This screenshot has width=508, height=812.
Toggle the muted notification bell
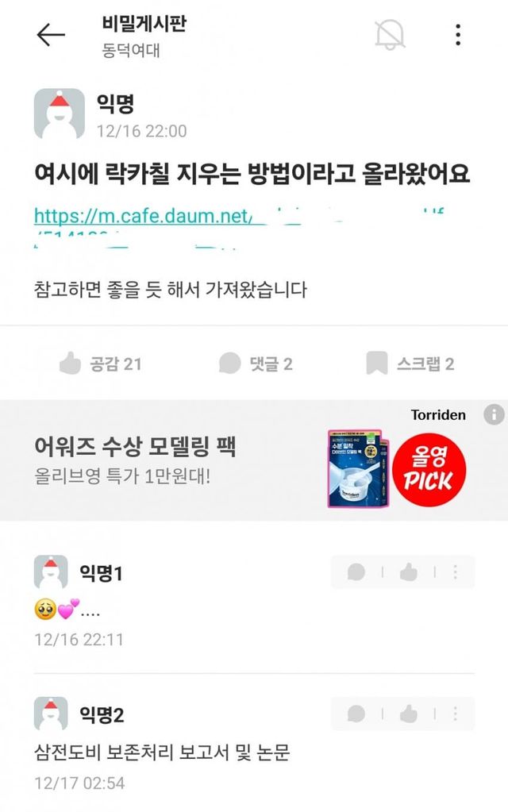pos(390,35)
